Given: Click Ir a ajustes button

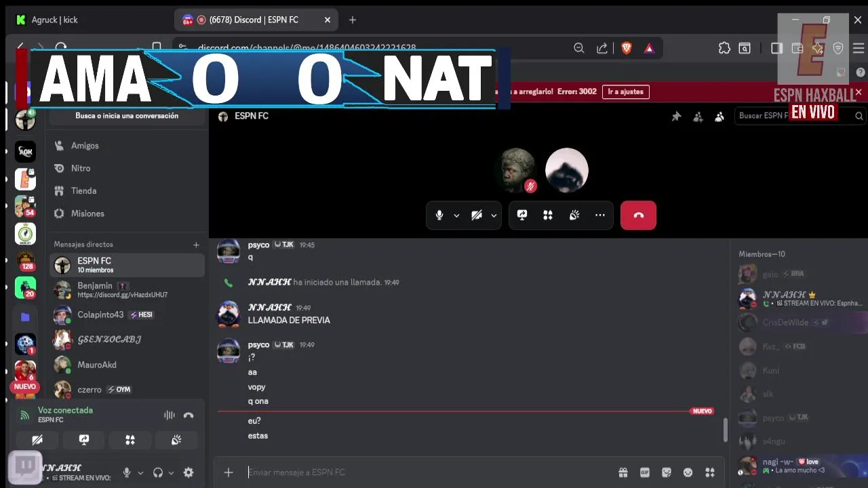Looking at the screenshot, I should tap(625, 91).
